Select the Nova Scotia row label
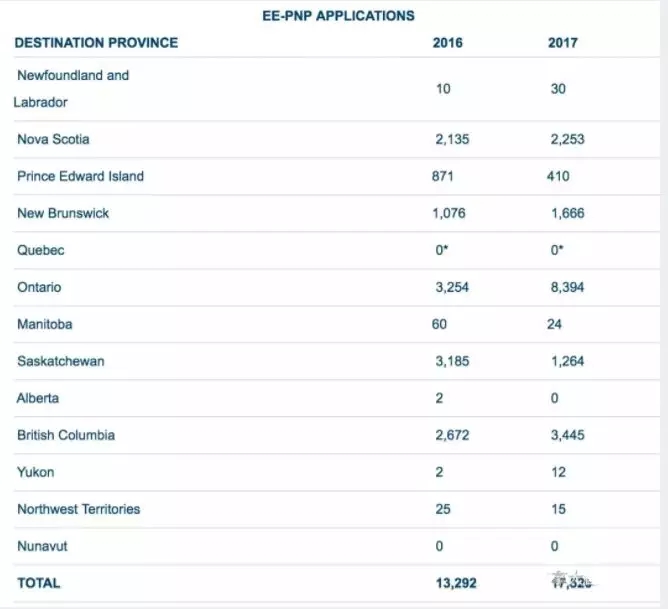 pyautogui.click(x=53, y=139)
